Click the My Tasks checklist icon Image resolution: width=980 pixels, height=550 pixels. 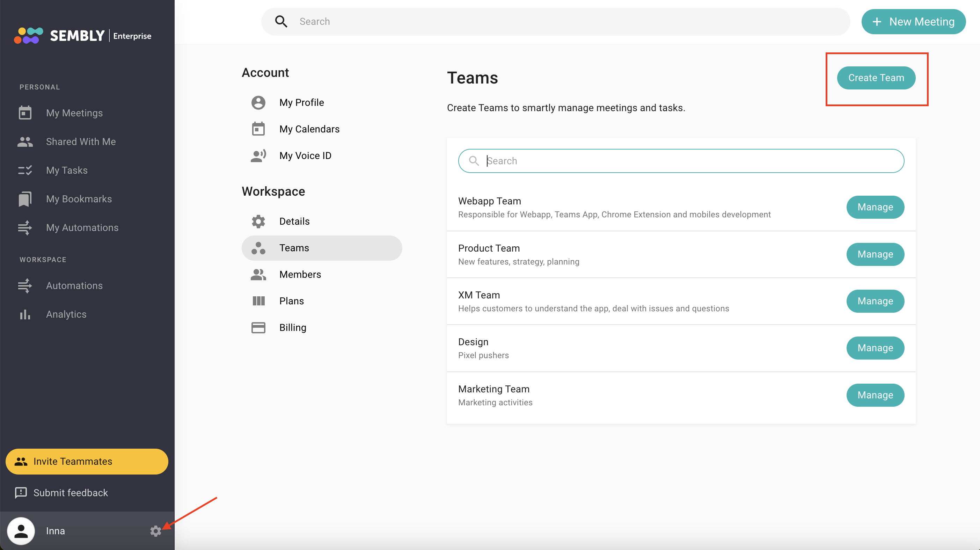[25, 170]
